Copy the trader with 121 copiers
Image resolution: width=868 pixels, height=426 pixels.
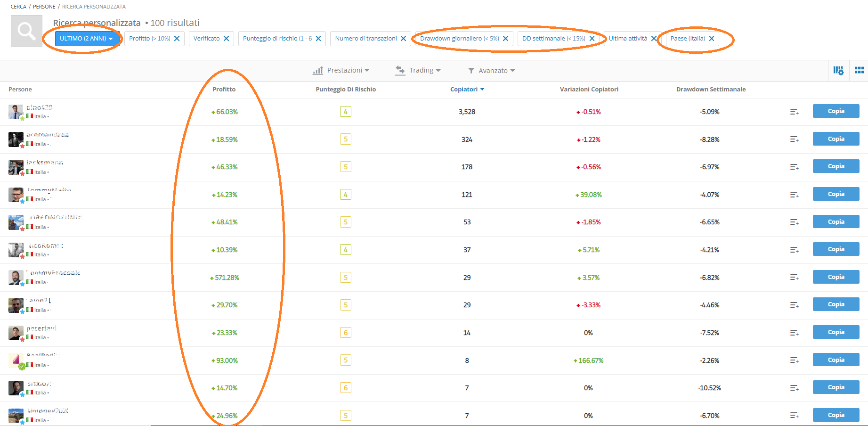pyautogui.click(x=836, y=194)
